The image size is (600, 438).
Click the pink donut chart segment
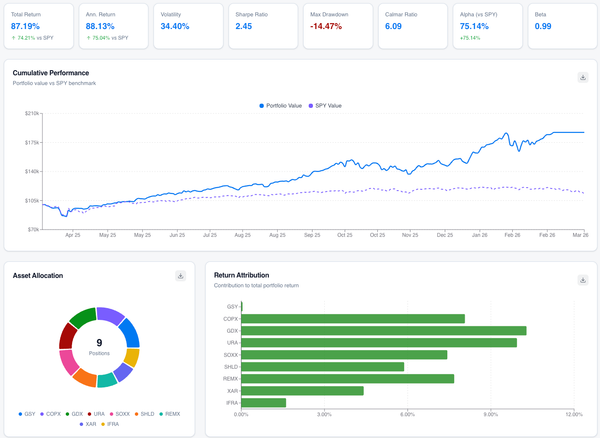(x=71, y=363)
